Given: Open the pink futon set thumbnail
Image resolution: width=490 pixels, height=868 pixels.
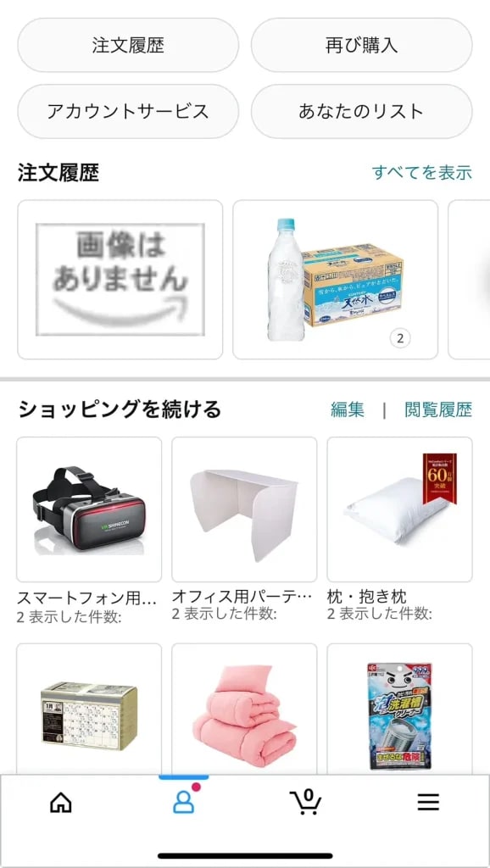Looking at the screenshot, I should click(x=244, y=709).
